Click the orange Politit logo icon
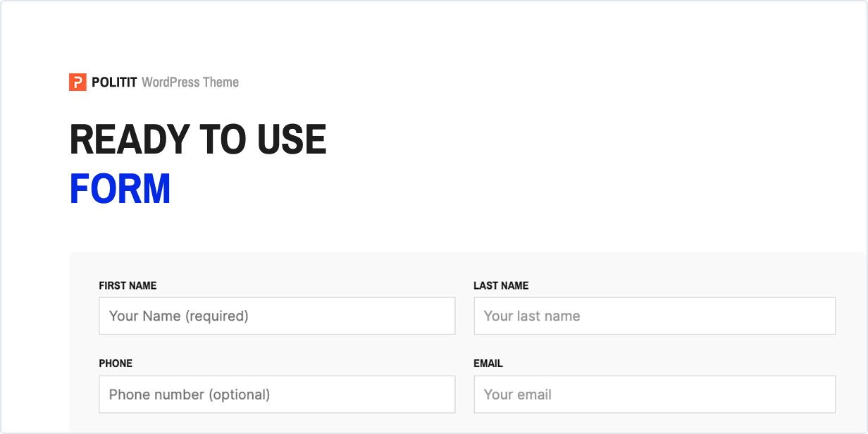Image resolution: width=868 pixels, height=434 pixels. tap(77, 82)
